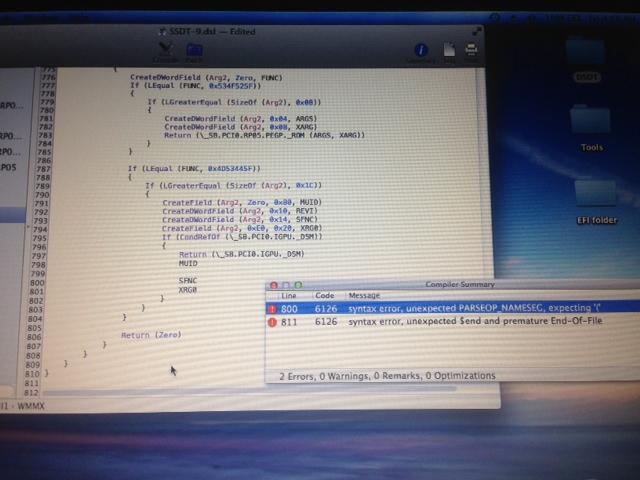
Task: Click the Compile toolbar icon
Action: (x=165, y=49)
